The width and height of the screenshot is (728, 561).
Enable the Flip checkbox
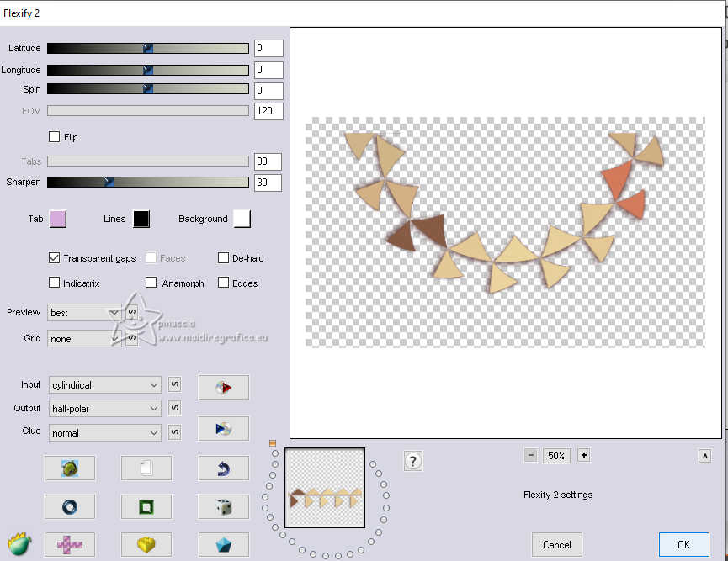[x=55, y=137]
